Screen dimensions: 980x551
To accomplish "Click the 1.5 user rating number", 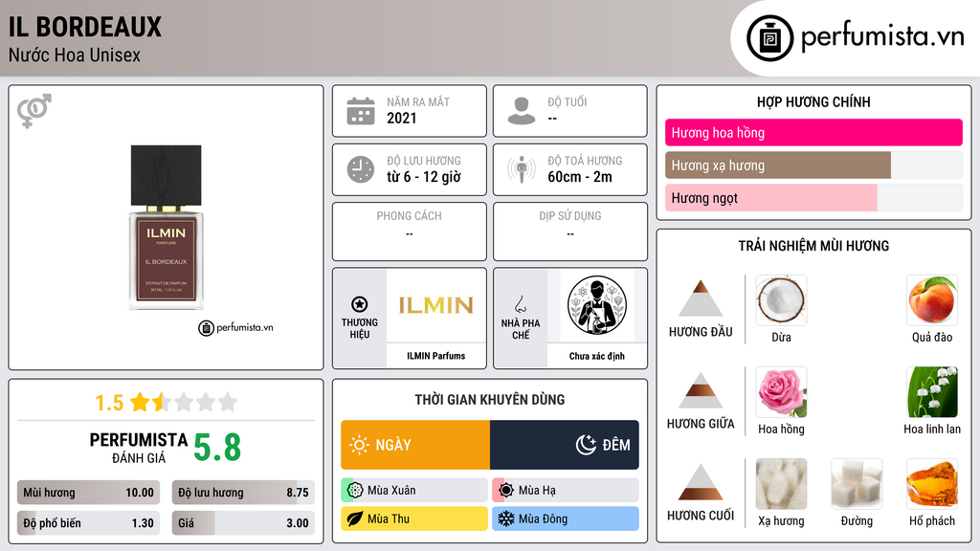I will 109,403.
